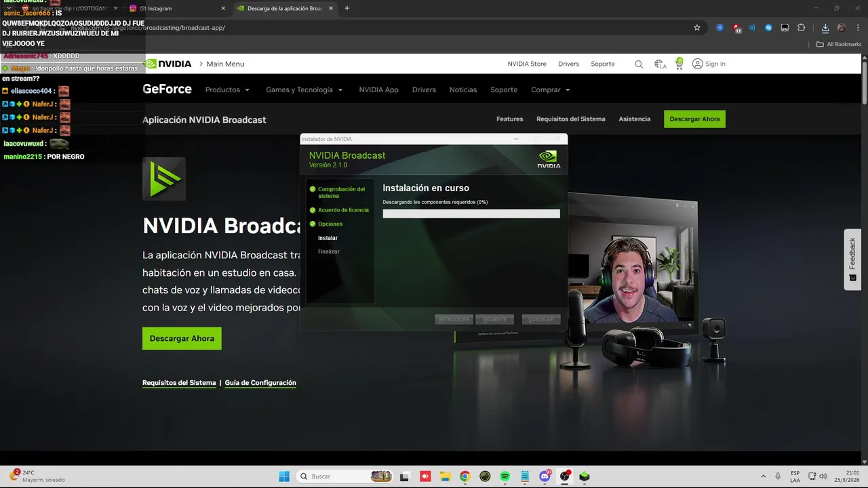Expand the Comprar dropdown

[550, 89]
